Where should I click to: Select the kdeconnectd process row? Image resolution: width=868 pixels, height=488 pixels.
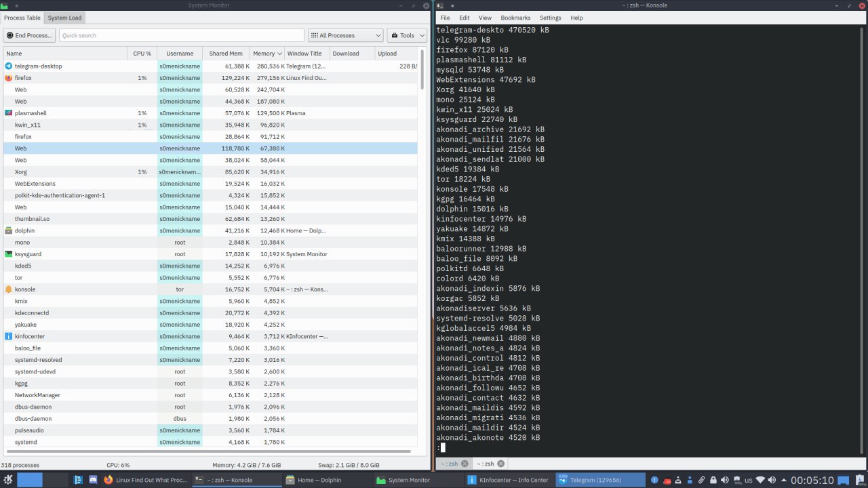click(x=210, y=313)
